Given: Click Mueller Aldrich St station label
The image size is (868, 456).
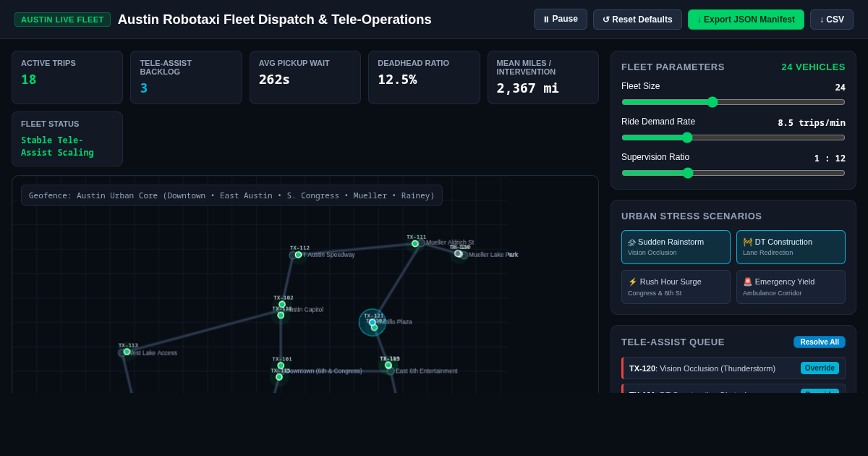Looking at the screenshot, I should click(x=450, y=242).
